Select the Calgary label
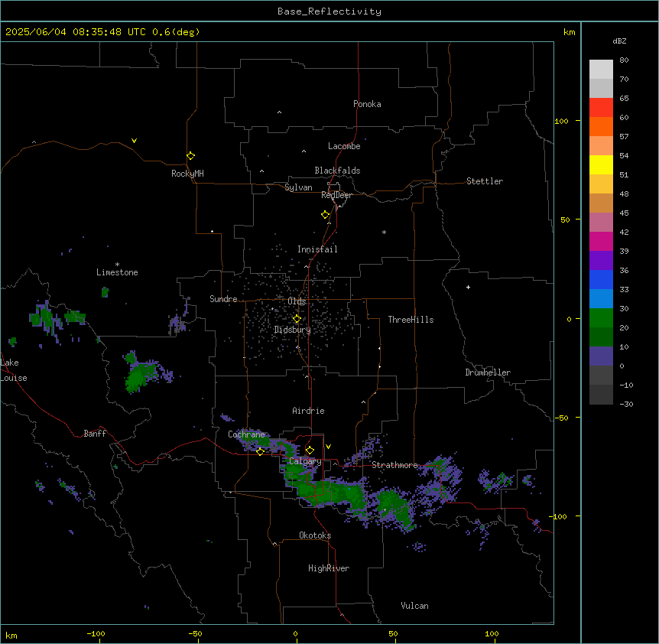This screenshot has width=659, height=644. [x=305, y=461]
